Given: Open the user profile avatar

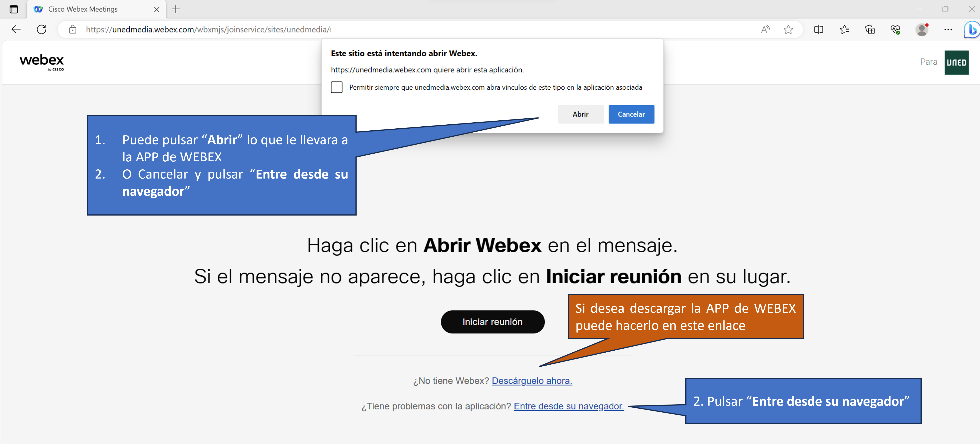Looking at the screenshot, I should point(922,29).
